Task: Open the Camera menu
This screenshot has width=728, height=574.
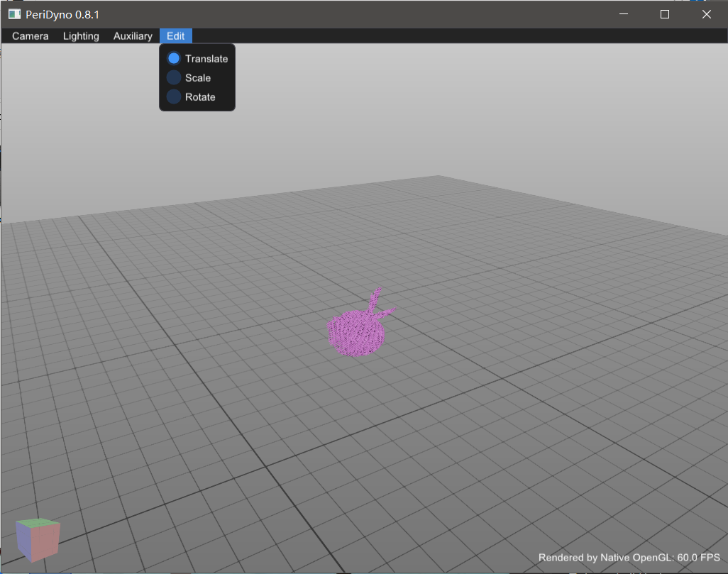Action: pos(31,36)
